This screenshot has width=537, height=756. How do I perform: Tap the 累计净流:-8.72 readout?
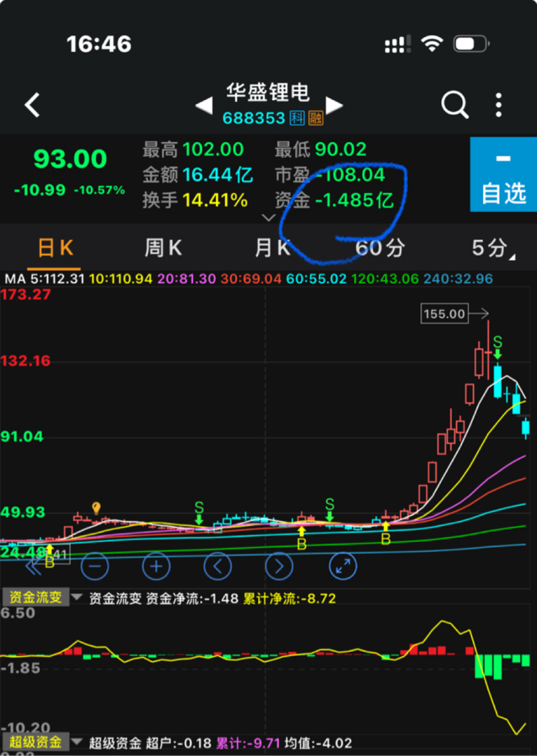[x=289, y=599]
